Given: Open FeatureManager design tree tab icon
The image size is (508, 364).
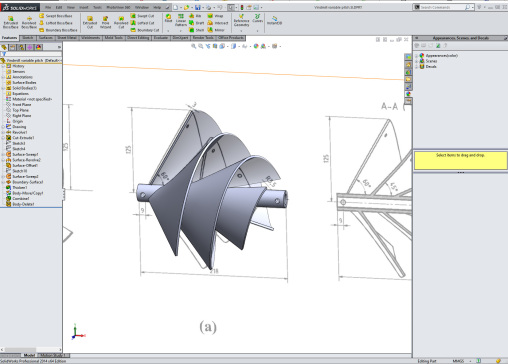Looking at the screenshot, I should pyautogui.click(x=4, y=47).
